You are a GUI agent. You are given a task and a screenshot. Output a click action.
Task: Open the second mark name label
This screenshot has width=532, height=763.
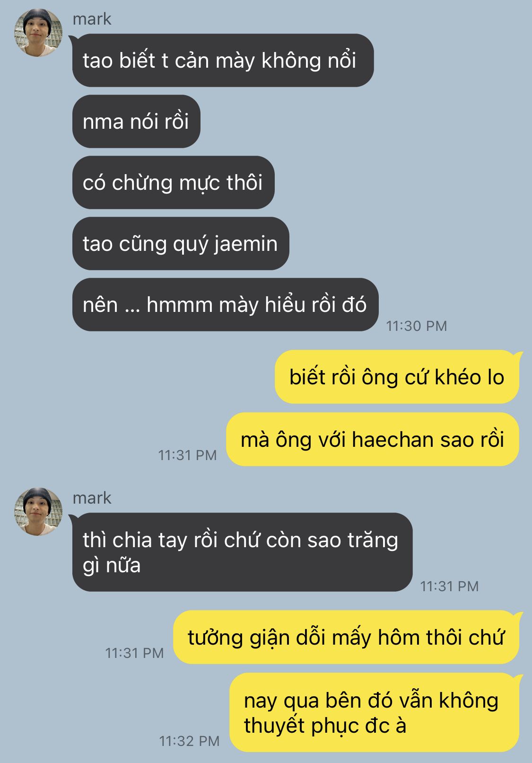[92, 498]
